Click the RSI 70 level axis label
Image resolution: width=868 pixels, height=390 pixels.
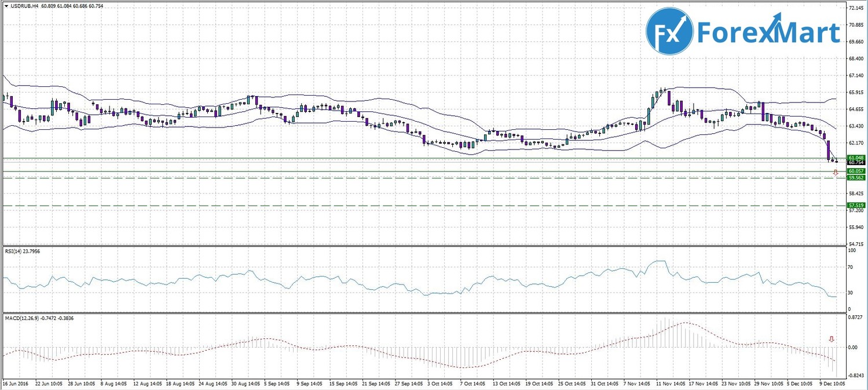(x=851, y=268)
